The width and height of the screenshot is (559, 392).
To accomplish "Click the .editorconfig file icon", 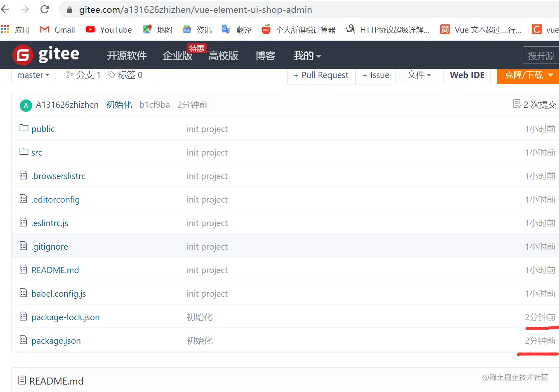I will 24,199.
